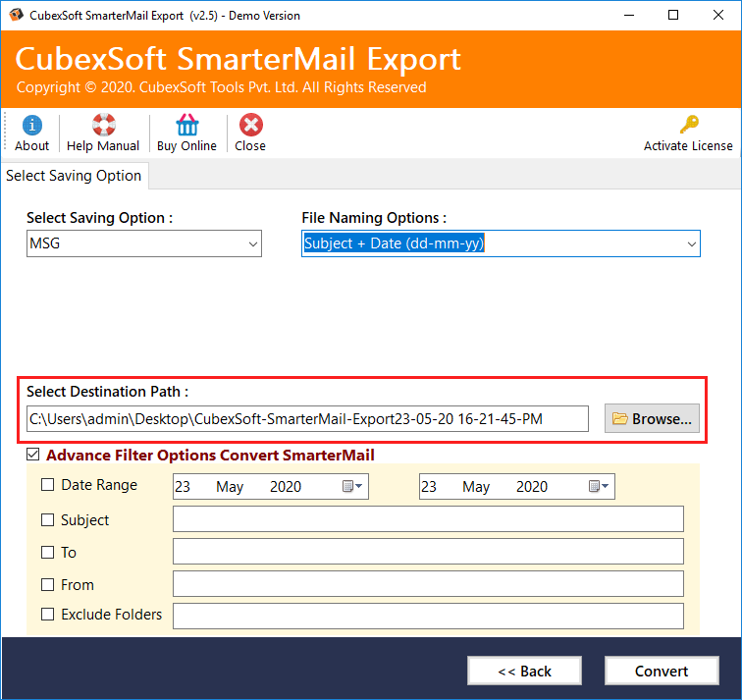
Task: Maximize the SmarterMail Export window
Action: (x=673, y=15)
